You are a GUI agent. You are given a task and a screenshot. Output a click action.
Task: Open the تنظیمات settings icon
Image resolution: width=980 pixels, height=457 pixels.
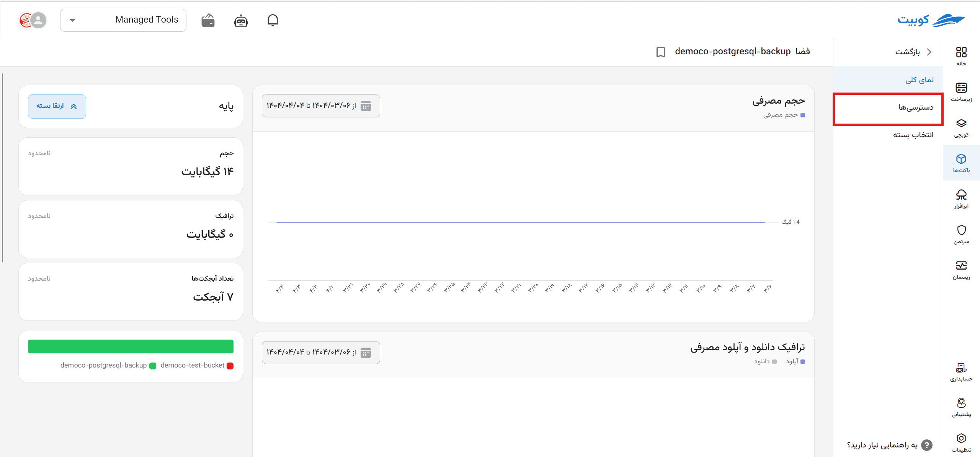coord(961,442)
